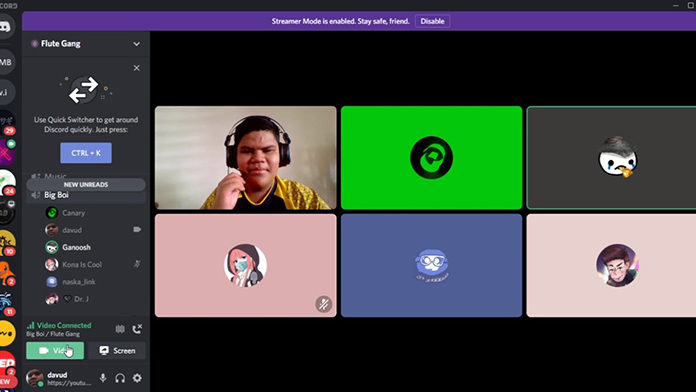This screenshot has height=392, width=696.
Task: Disconnect from the voice call
Action: pos(137,329)
